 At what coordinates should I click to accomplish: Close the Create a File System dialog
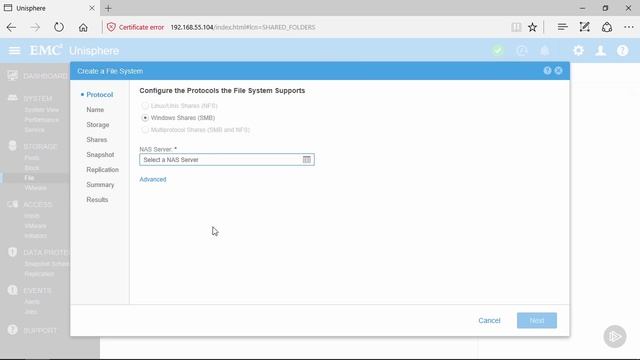(x=558, y=71)
